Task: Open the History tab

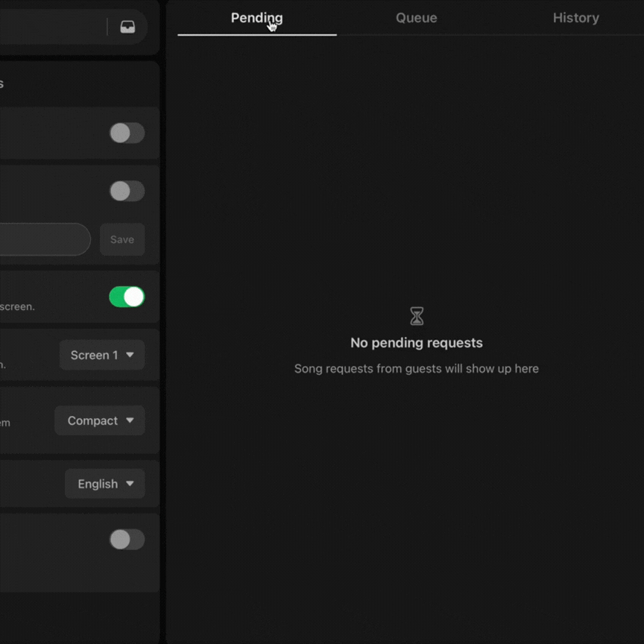Action: (x=575, y=18)
